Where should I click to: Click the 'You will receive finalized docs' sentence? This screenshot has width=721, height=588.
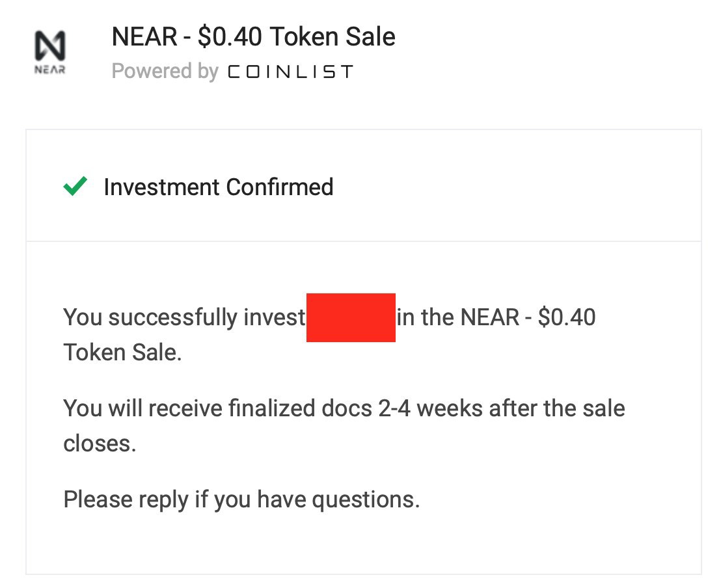(218, 408)
